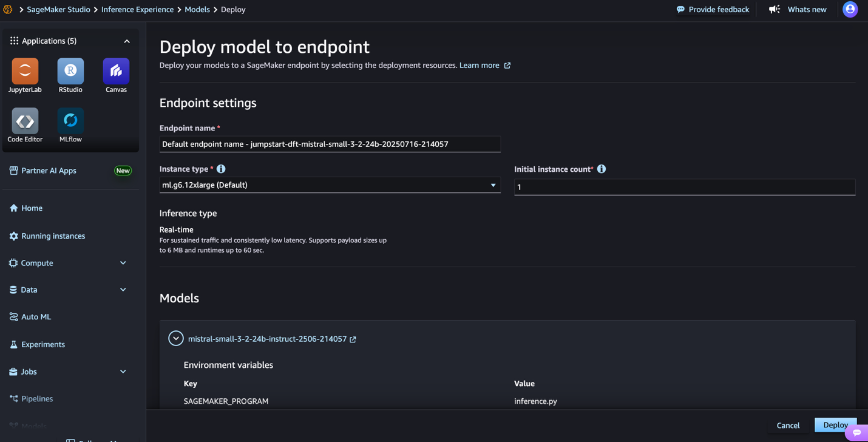This screenshot has width=868, height=442.
Task: Open the Instance type dropdown
Action: pyautogui.click(x=330, y=185)
